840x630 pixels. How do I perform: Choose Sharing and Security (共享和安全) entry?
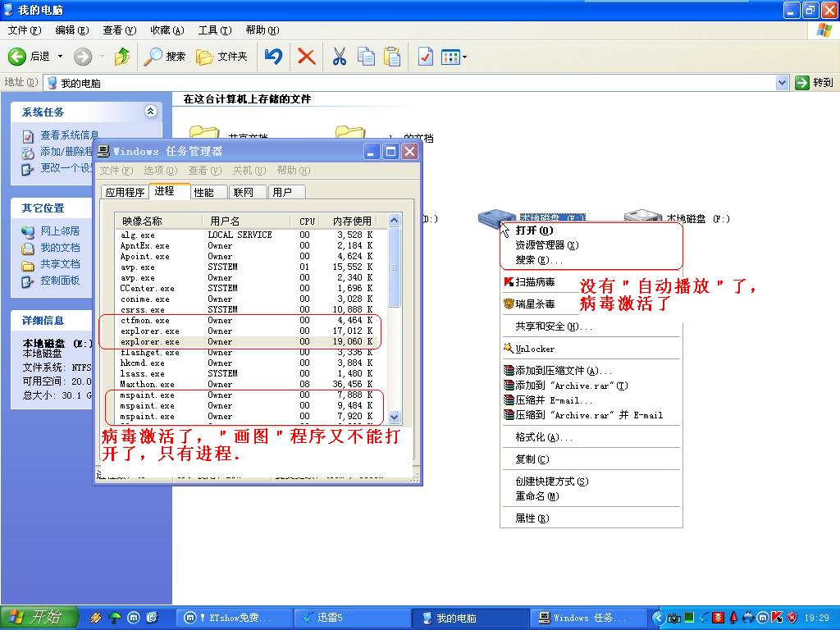coord(591,326)
